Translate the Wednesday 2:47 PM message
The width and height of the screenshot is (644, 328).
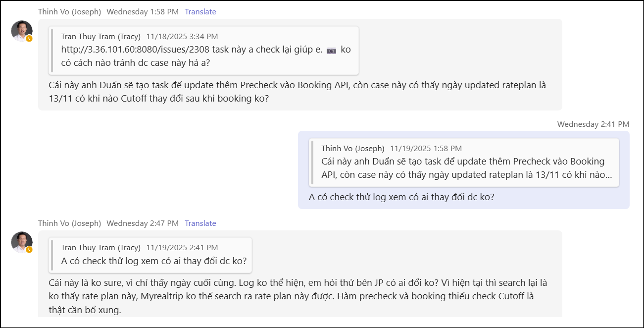click(200, 223)
